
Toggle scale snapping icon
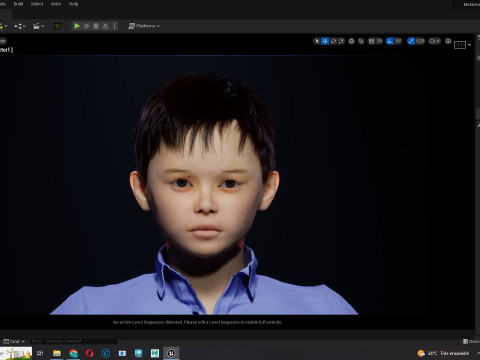pos(411,41)
